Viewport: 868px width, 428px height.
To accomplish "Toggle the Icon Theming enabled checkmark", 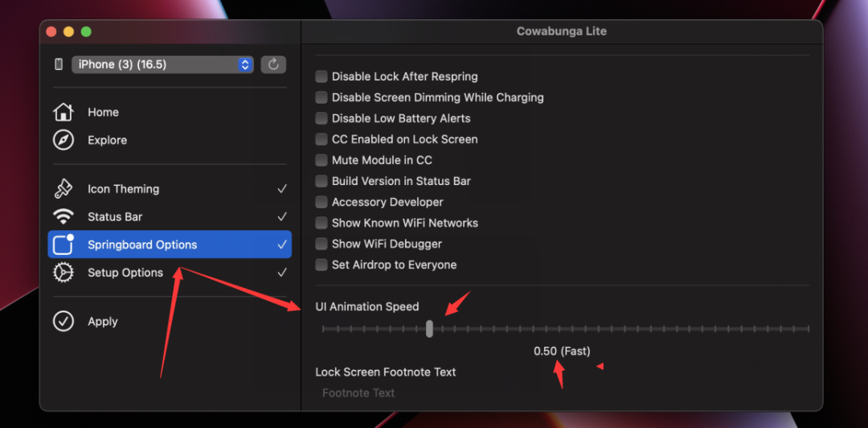I will pyautogui.click(x=282, y=189).
